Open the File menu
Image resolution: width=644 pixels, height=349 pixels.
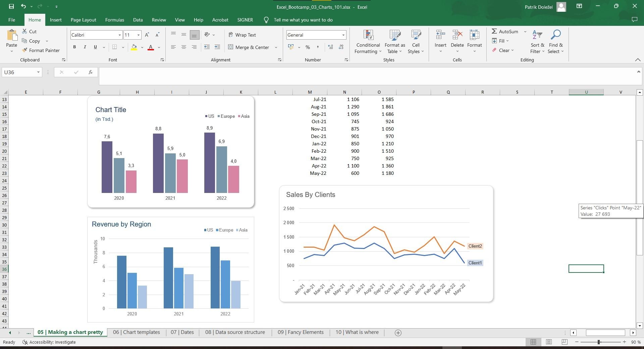click(x=12, y=20)
